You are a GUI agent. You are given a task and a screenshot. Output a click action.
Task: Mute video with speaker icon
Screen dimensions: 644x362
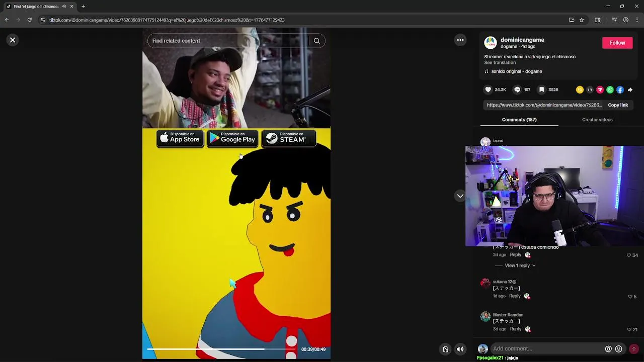[x=460, y=349]
